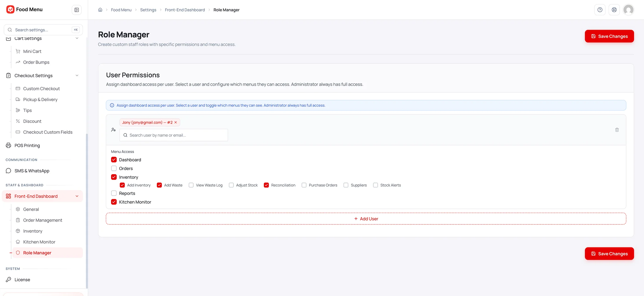This screenshot has width=644, height=296.
Task: Click the Role Manager shield icon
Action: tap(18, 253)
